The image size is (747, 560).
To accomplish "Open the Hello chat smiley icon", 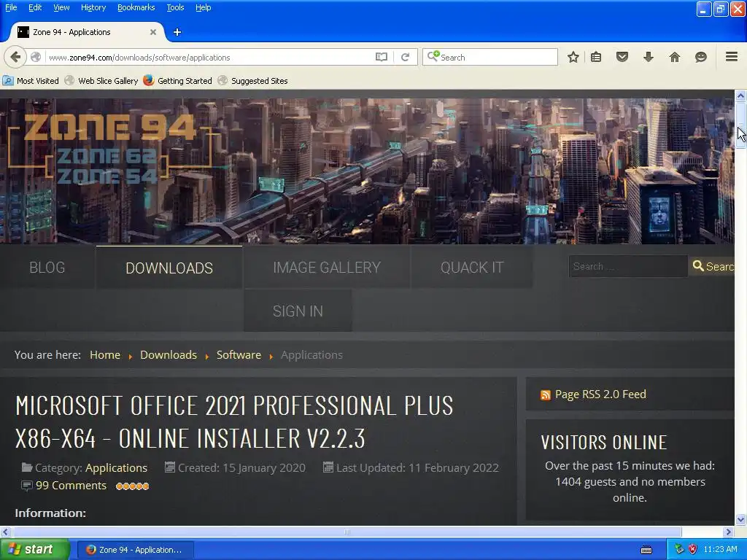I will pyautogui.click(x=701, y=57).
